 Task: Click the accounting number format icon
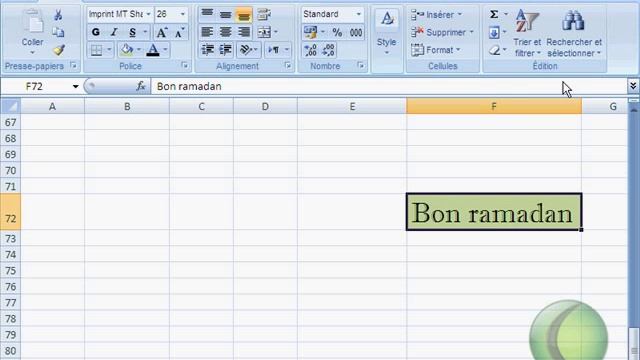tap(310, 32)
